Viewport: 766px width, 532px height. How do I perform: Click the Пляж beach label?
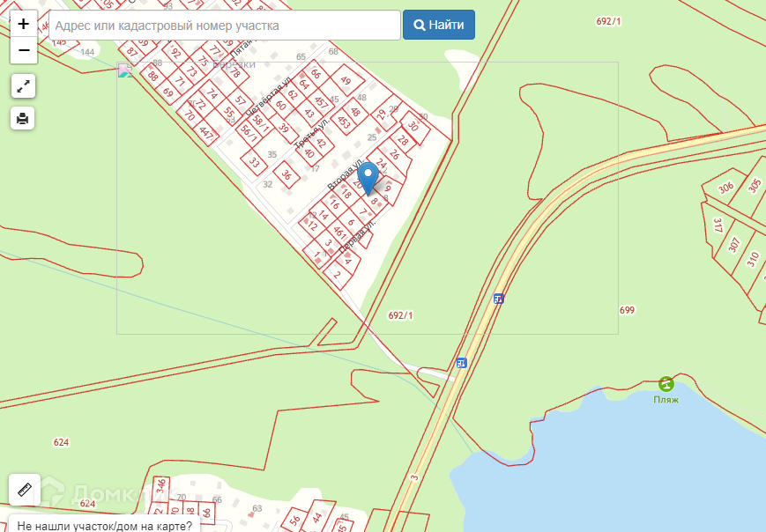(666, 400)
